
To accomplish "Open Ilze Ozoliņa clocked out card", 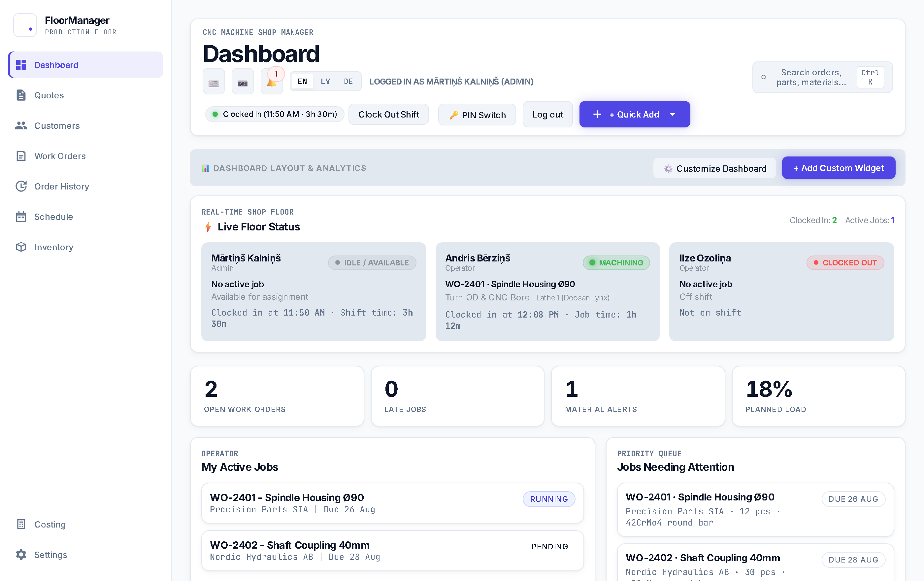I will (782, 291).
